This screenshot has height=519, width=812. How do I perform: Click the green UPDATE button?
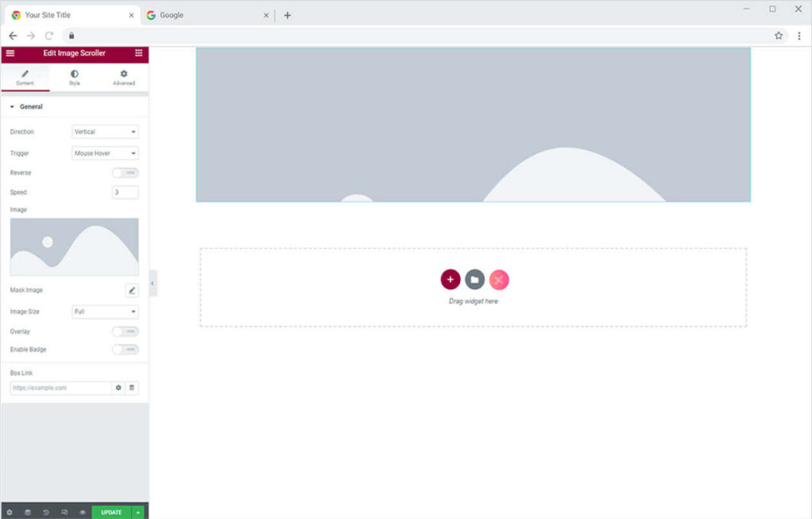pyautogui.click(x=111, y=513)
